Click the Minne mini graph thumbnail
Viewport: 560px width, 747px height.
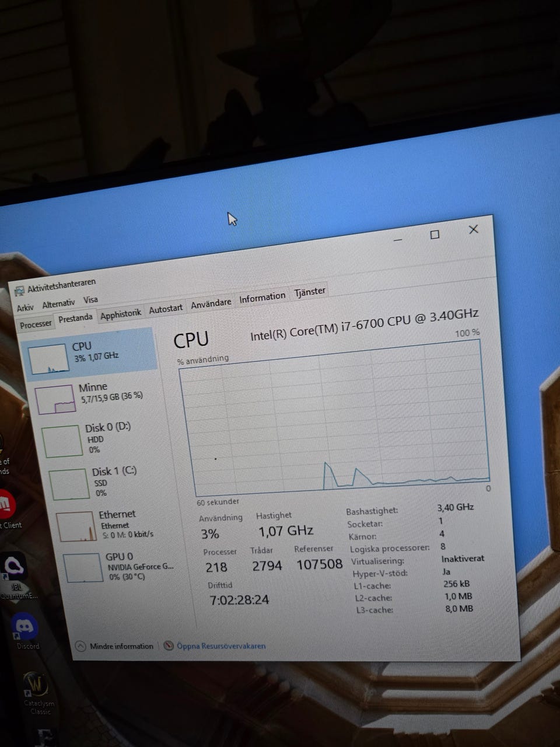coord(56,400)
